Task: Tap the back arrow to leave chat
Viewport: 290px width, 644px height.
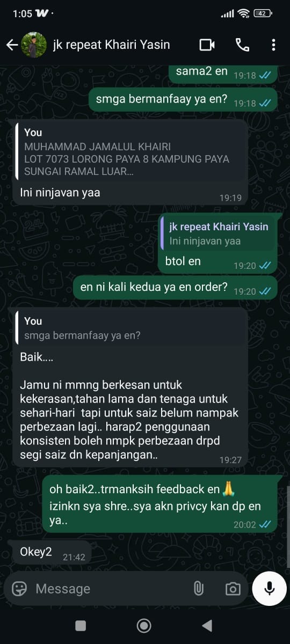Action: [x=12, y=45]
